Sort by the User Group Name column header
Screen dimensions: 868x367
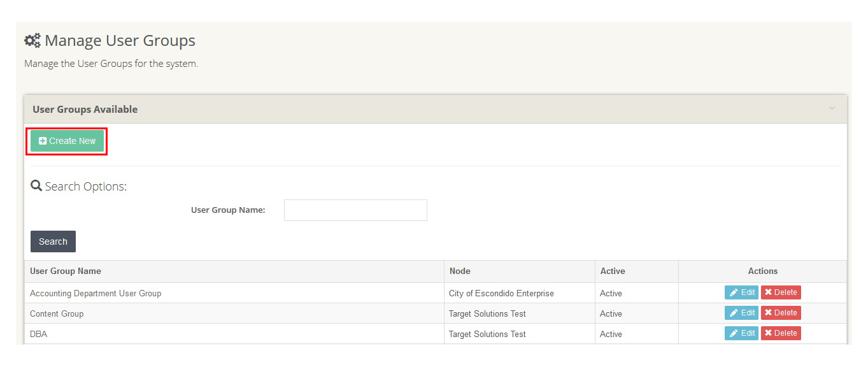coord(66,271)
